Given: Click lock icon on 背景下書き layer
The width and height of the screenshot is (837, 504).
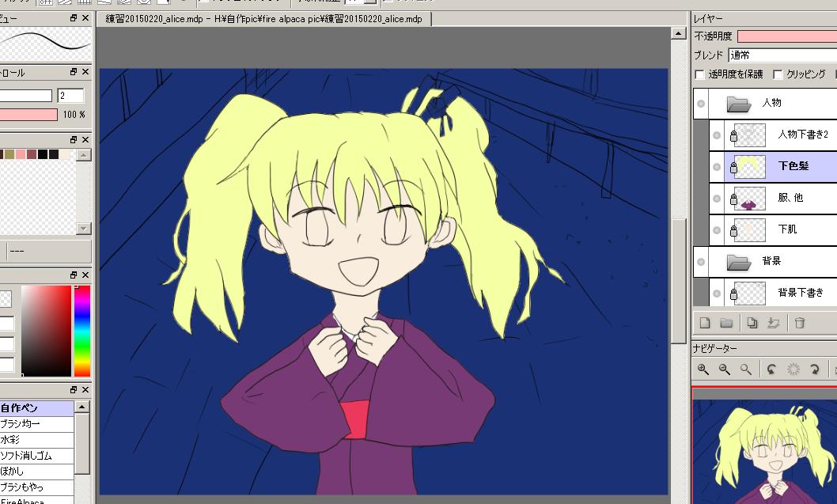Looking at the screenshot, I should click(733, 294).
